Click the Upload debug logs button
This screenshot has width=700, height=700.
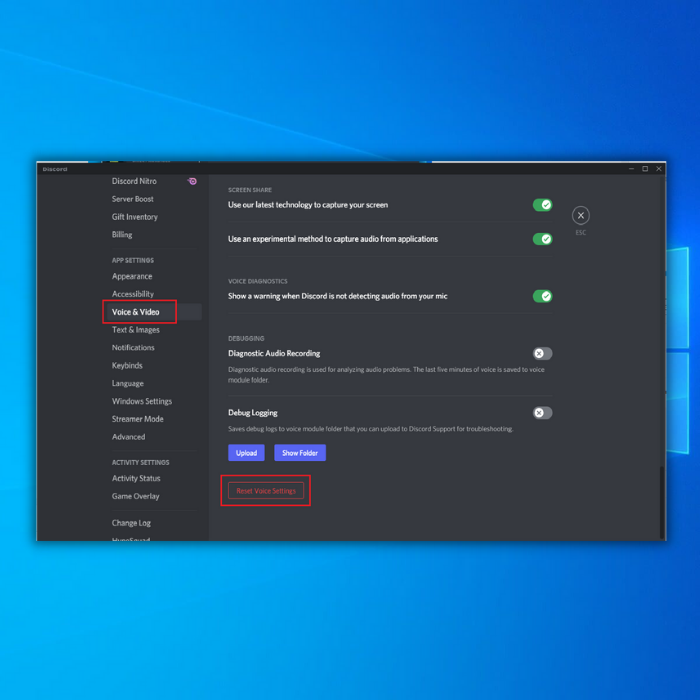pos(246,453)
